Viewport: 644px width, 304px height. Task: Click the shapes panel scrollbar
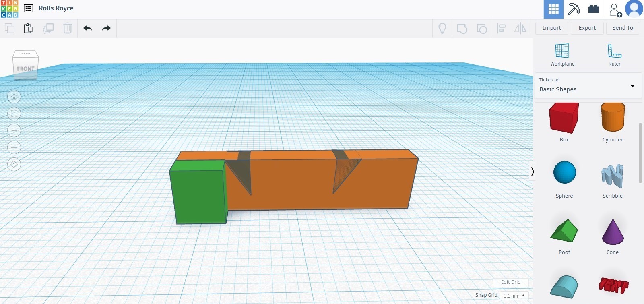coord(640,153)
